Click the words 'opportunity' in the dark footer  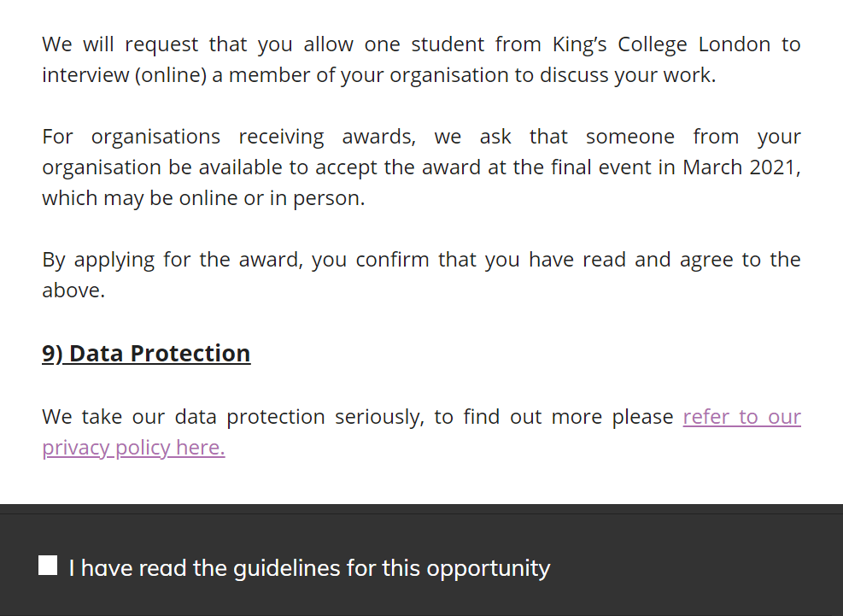coord(489,569)
